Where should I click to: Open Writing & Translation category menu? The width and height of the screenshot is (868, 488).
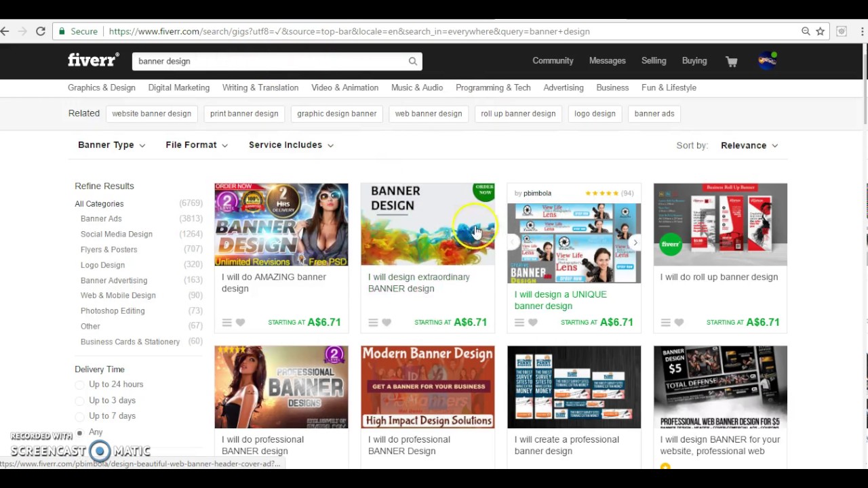[x=260, y=87]
